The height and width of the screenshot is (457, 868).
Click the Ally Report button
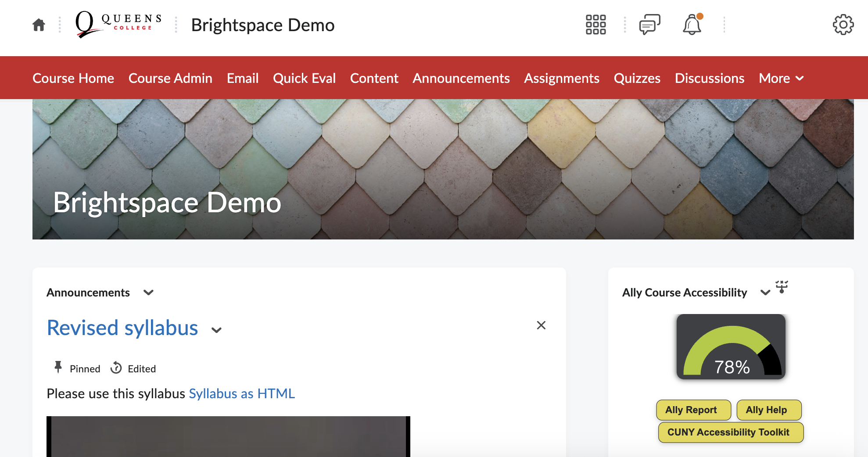click(693, 410)
